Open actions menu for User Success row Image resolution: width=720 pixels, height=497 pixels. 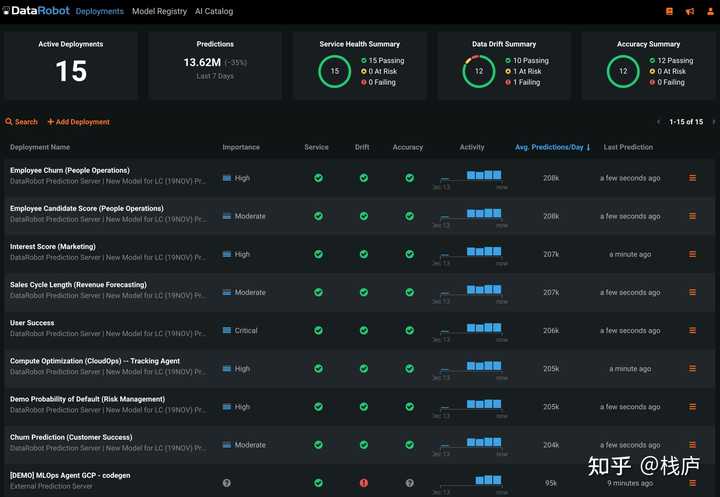(692, 330)
